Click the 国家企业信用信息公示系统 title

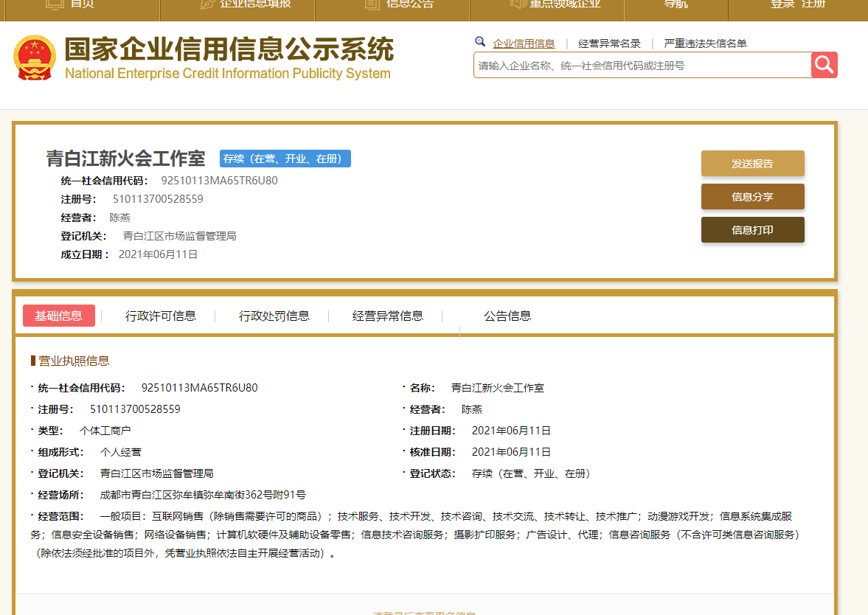point(229,49)
